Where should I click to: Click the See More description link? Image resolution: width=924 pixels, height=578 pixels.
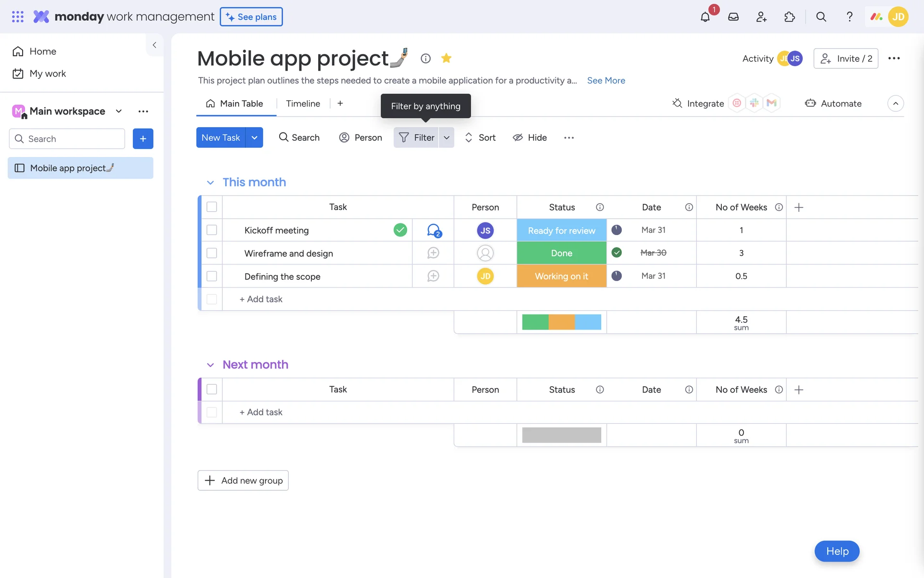(x=606, y=80)
